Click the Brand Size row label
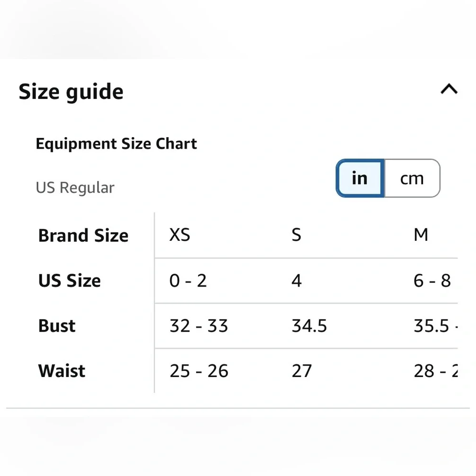Viewport: 476px width, 476px height. click(x=83, y=236)
